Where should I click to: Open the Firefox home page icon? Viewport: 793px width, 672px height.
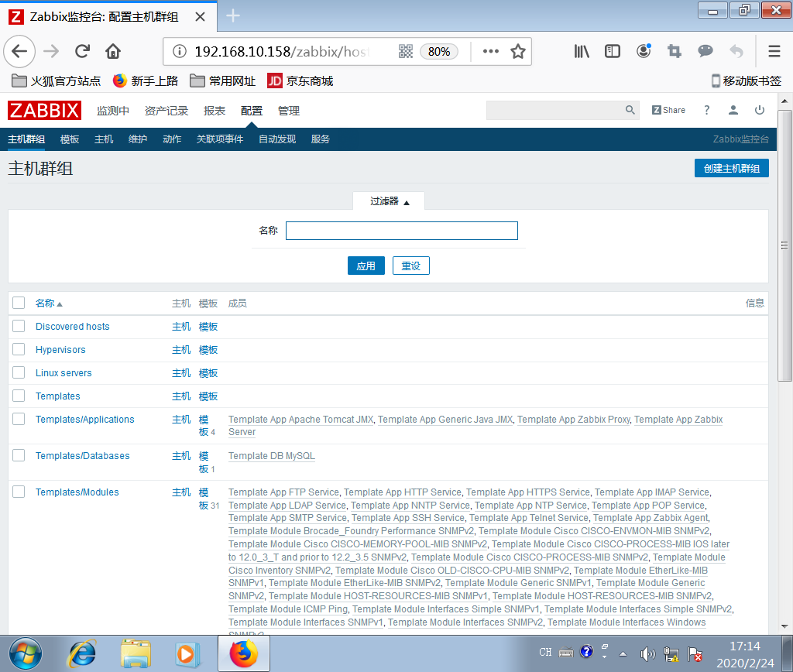click(x=113, y=51)
